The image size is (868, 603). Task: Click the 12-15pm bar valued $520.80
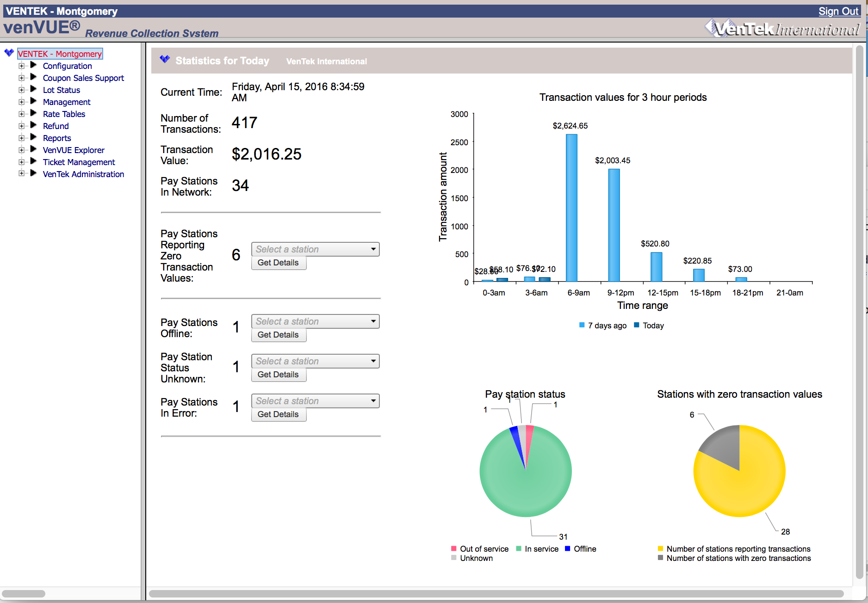point(657,267)
